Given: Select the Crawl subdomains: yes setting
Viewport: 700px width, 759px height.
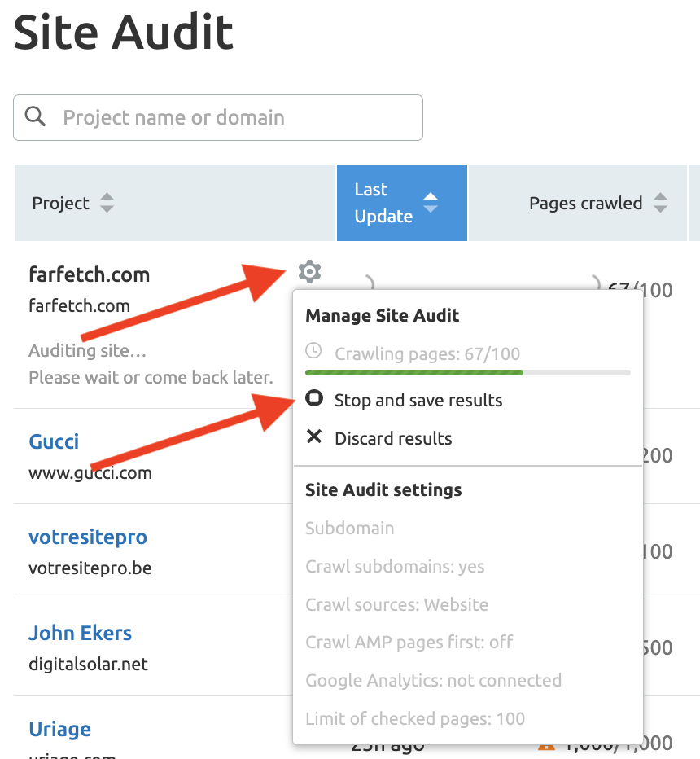Looking at the screenshot, I should coord(395,566).
